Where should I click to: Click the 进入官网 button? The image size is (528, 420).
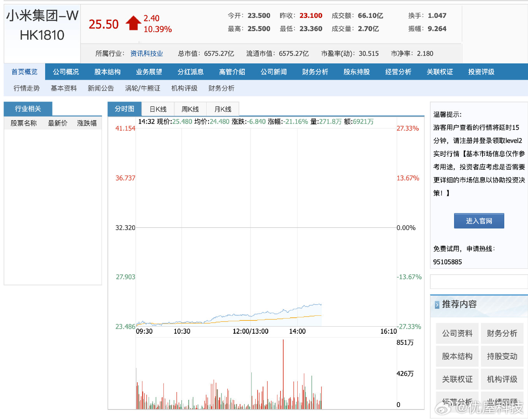click(479, 221)
